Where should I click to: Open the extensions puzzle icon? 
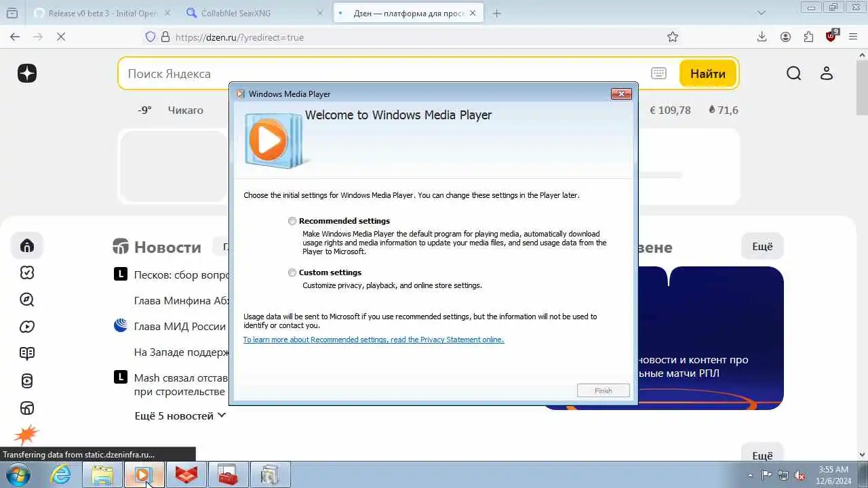pos(808,37)
